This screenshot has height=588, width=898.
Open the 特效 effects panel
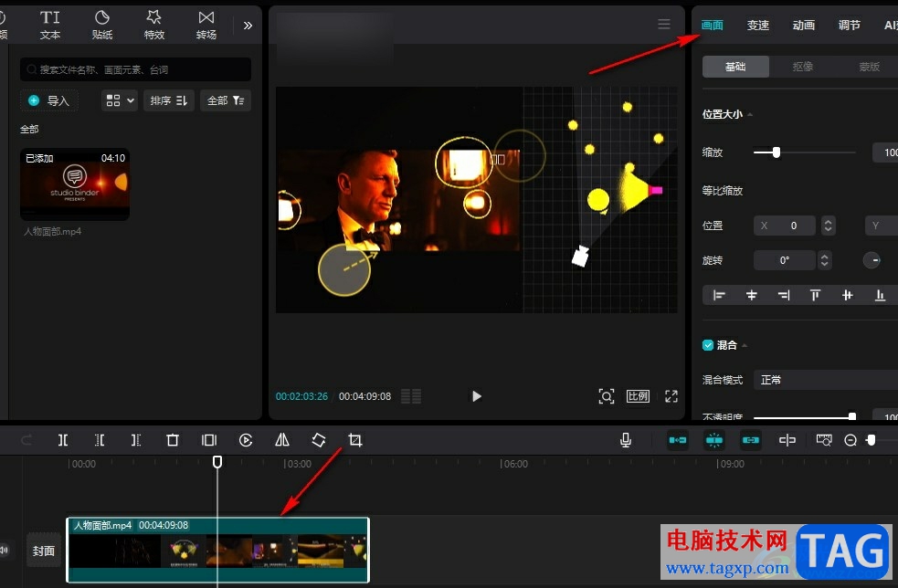154,25
